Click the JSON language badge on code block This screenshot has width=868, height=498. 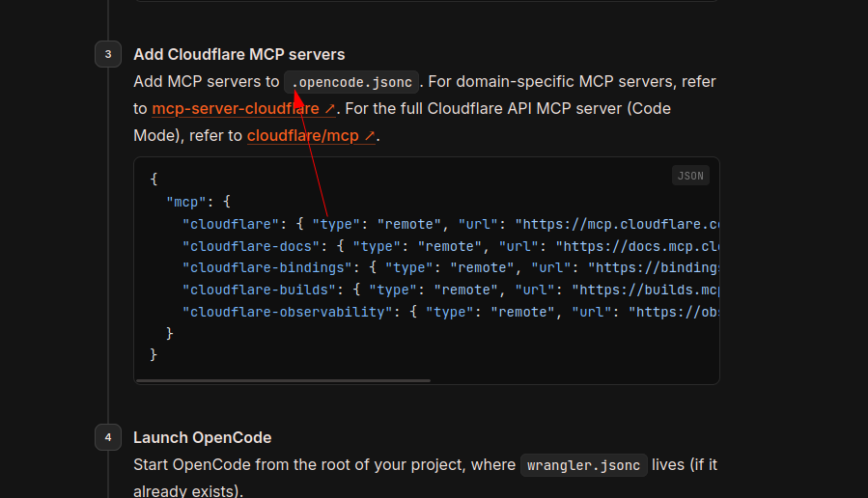690,176
